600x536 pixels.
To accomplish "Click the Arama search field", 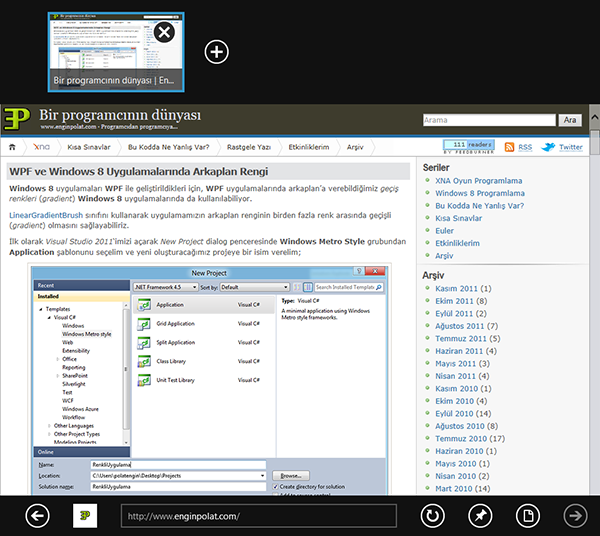I will (489, 120).
